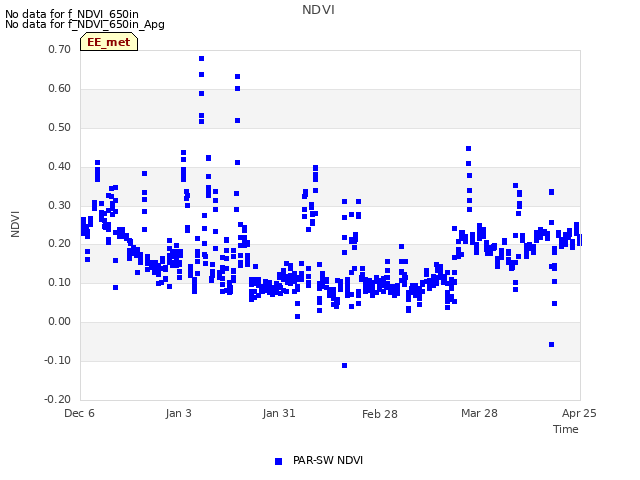Click the Jan 3 date tick label
The image size is (640, 480).
click(178, 413)
